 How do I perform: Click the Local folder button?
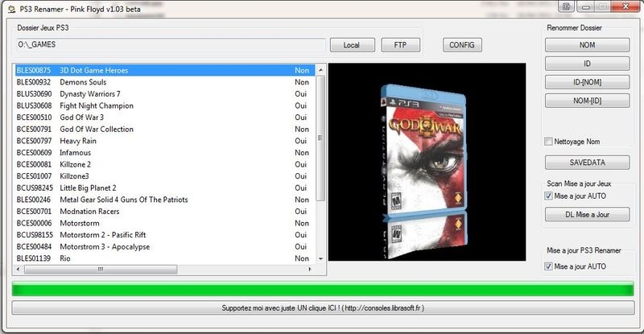tap(353, 45)
